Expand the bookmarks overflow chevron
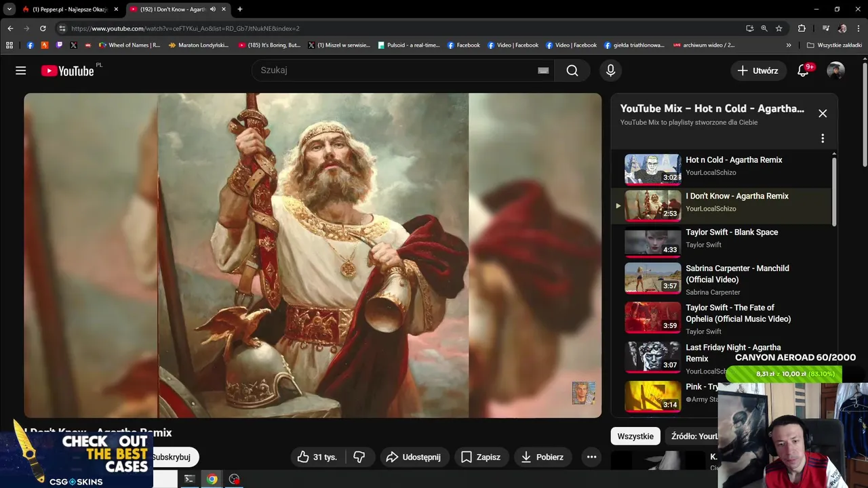 [789, 45]
